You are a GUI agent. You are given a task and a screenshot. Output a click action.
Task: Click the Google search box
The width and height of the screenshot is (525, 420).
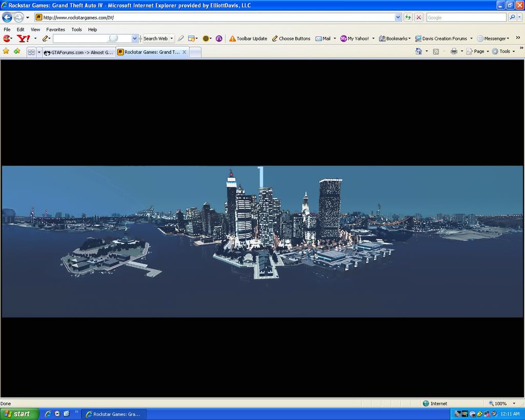[x=466, y=17]
